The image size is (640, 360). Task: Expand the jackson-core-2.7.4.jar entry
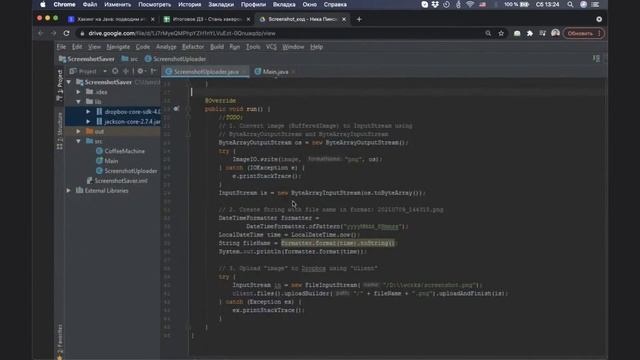pyautogui.click(x=88, y=121)
